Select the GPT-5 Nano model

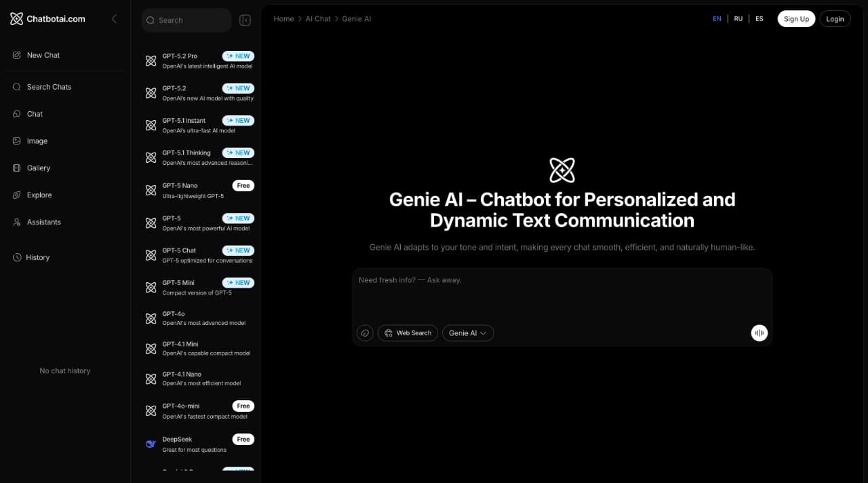click(199, 191)
